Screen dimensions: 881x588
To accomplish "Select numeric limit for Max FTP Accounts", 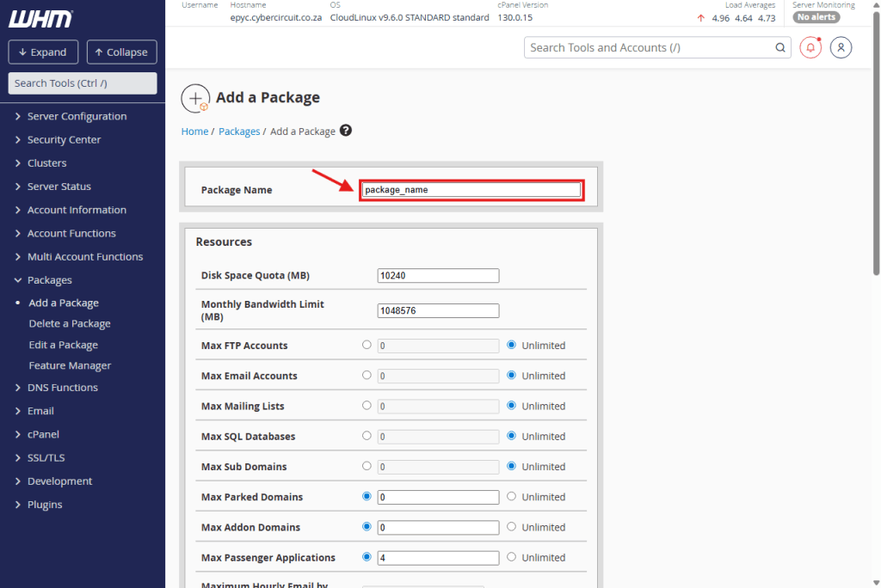I will (x=367, y=345).
